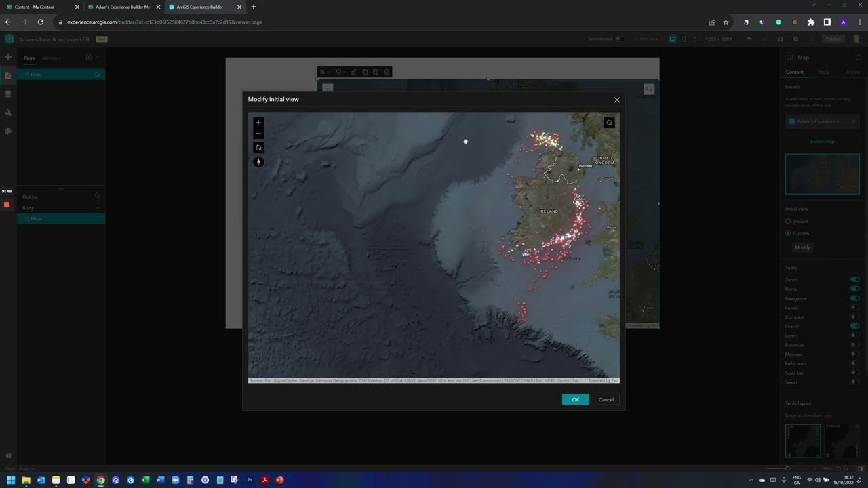Open the Theme palette panel

[x=8, y=131]
